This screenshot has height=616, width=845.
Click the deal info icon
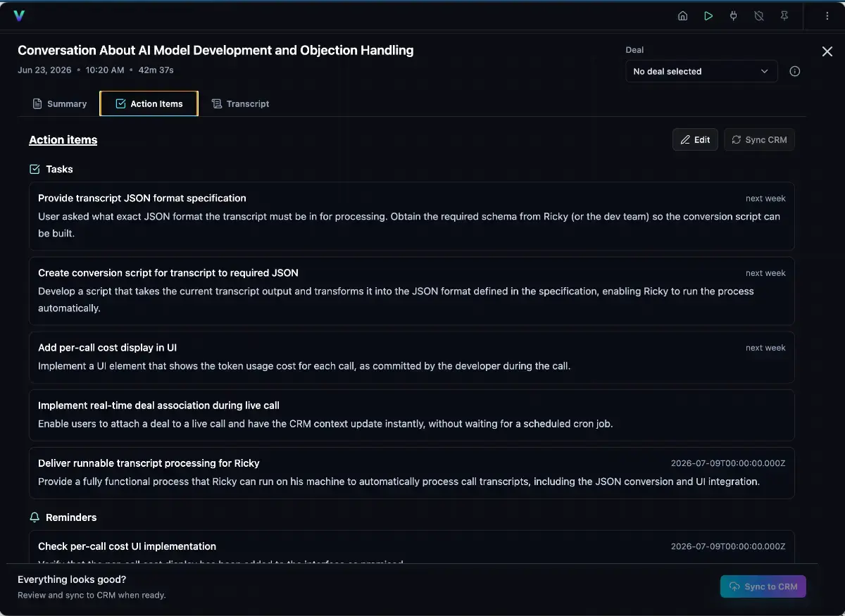click(x=795, y=71)
